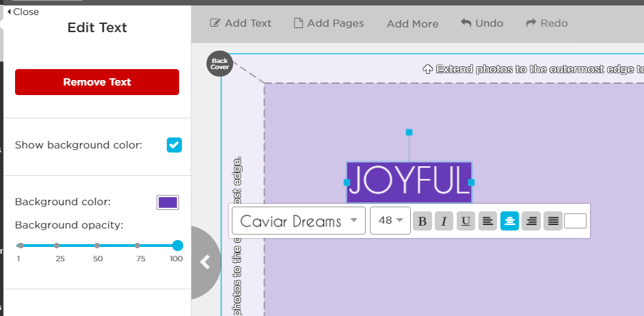This screenshot has height=316, width=644.
Task: Set background opacity slider to 25
Action: 57,246
